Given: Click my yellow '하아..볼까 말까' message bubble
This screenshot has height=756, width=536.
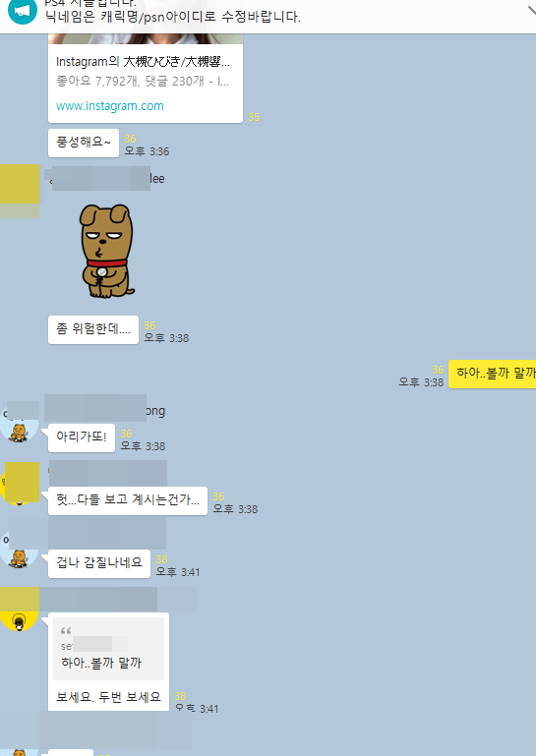Looking at the screenshot, I should click(x=492, y=374).
